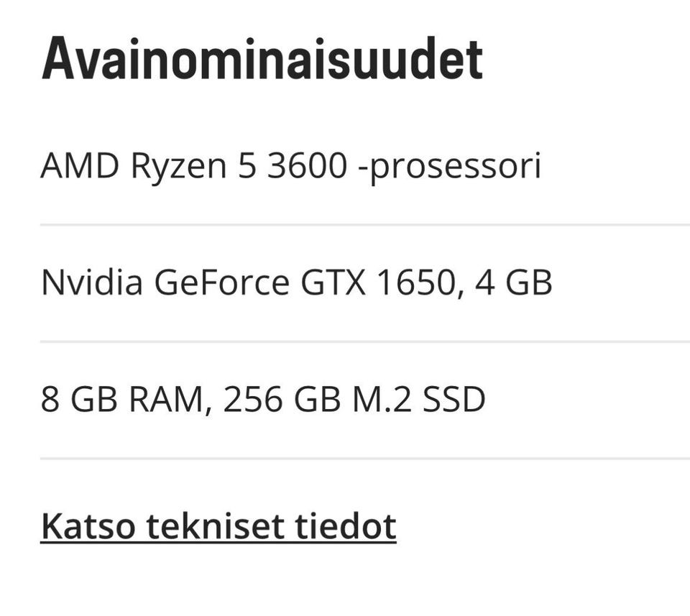The width and height of the screenshot is (690, 616).
Task: Open the Katso tekniset tiedot link
Action: click(x=218, y=526)
